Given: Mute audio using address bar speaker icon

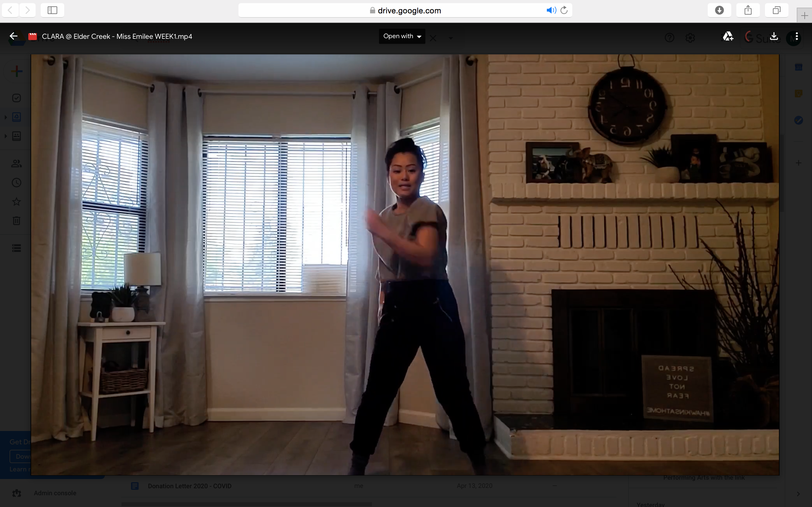Looking at the screenshot, I should [551, 10].
